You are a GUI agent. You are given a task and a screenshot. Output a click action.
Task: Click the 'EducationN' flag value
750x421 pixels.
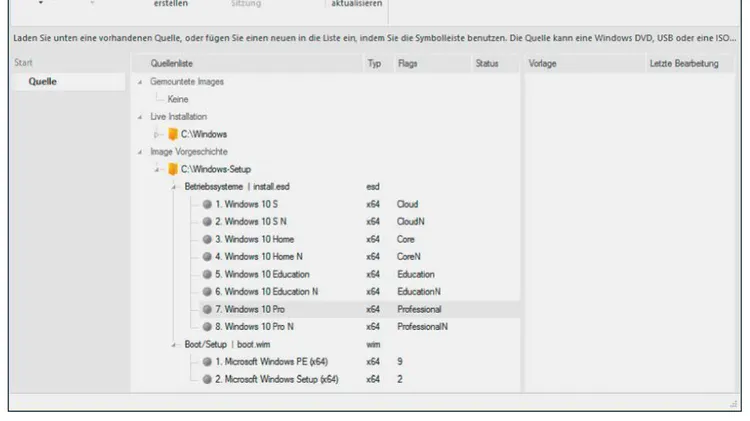coord(419,292)
